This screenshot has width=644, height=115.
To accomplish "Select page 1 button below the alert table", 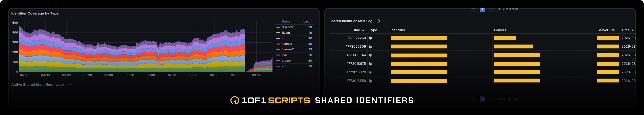I will [482, 99].
